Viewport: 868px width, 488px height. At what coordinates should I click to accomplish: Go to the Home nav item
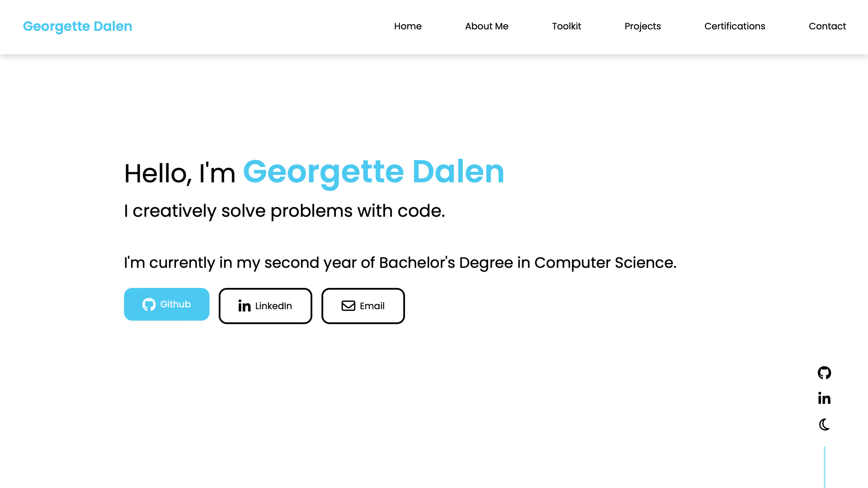(x=408, y=26)
